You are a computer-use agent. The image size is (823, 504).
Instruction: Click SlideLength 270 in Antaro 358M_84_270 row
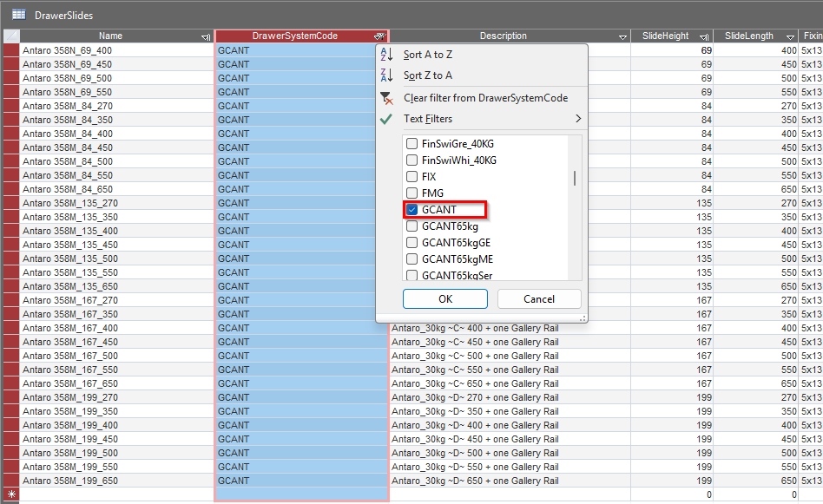coord(756,106)
